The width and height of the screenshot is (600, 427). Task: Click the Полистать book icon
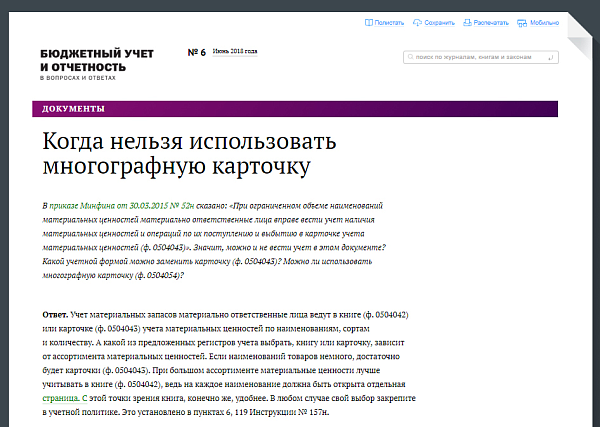point(368,23)
